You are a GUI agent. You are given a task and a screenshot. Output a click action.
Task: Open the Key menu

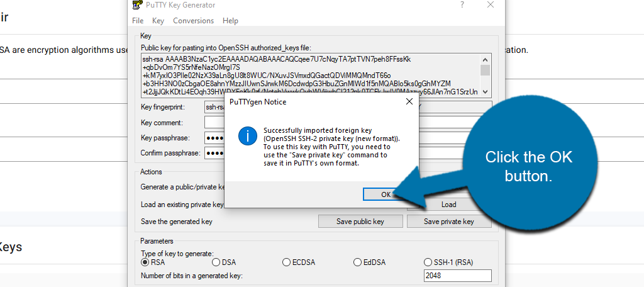(x=158, y=21)
